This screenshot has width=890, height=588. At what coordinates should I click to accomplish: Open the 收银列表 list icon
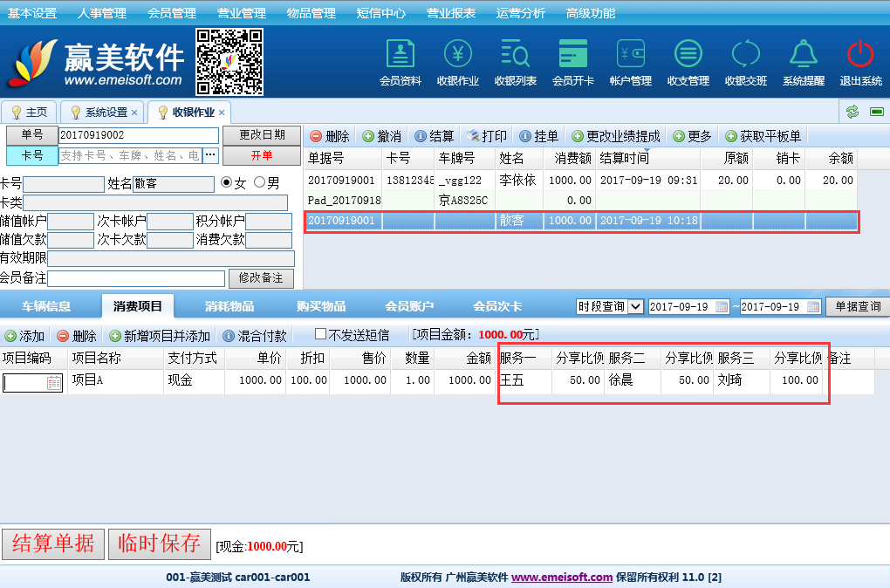pyautogui.click(x=516, y=62)
